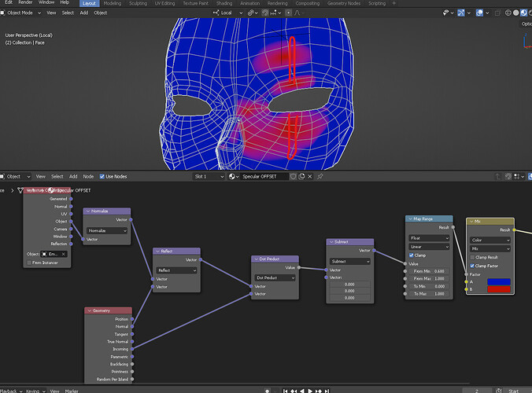Jump to next keyframe
Viewport: 532px width, 393px height.
pyautogui.click(x=318, y=391)
